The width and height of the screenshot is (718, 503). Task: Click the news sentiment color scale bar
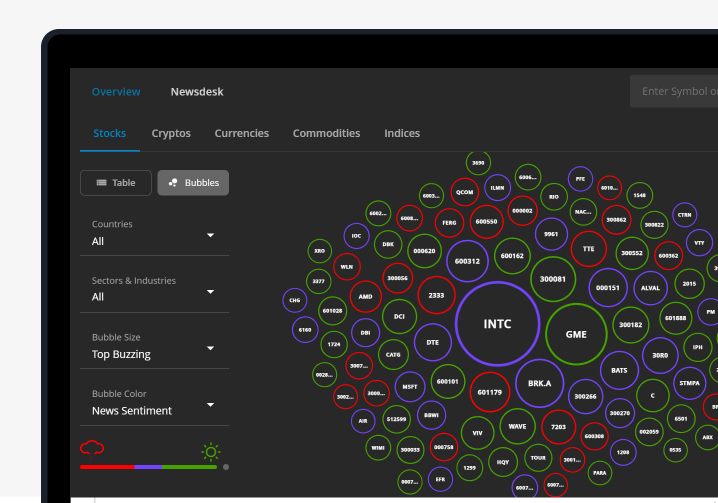pyautogui.click(x=149, y=467)
